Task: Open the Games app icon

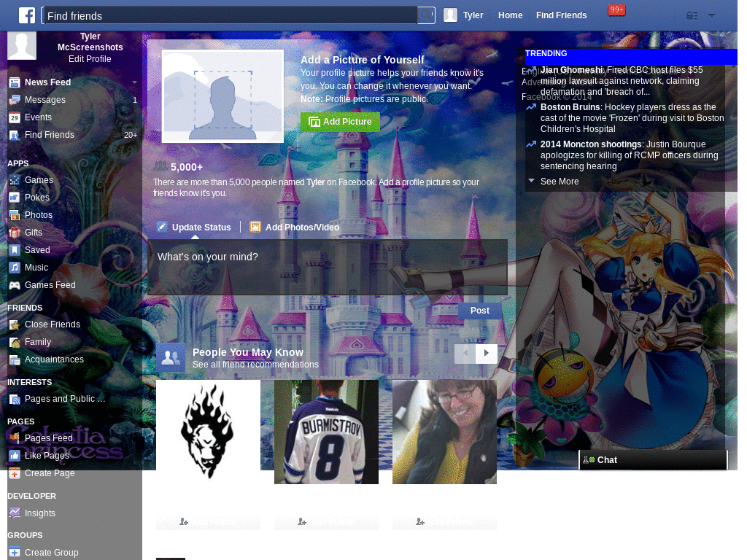Action: coord(15,180)
